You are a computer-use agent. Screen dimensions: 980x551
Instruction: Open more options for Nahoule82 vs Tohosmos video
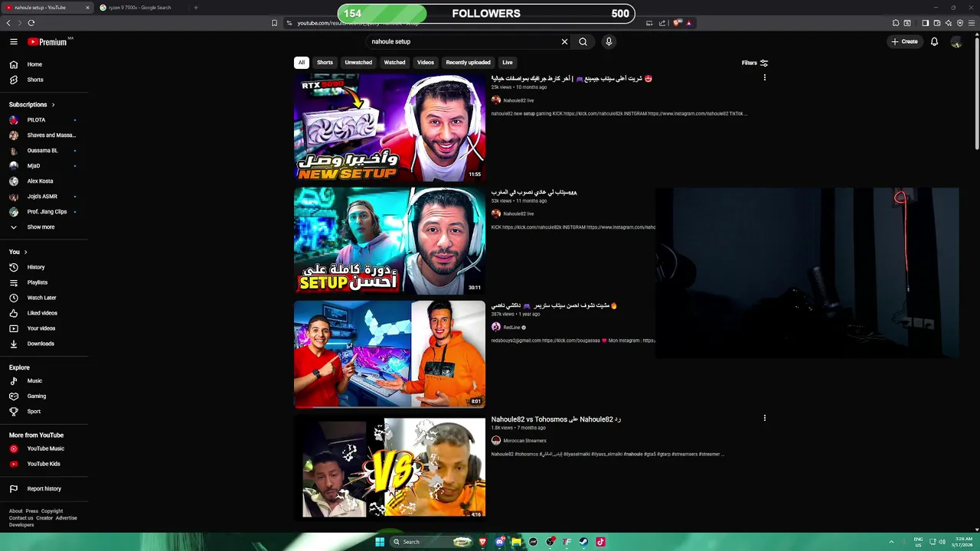[764, 419]
